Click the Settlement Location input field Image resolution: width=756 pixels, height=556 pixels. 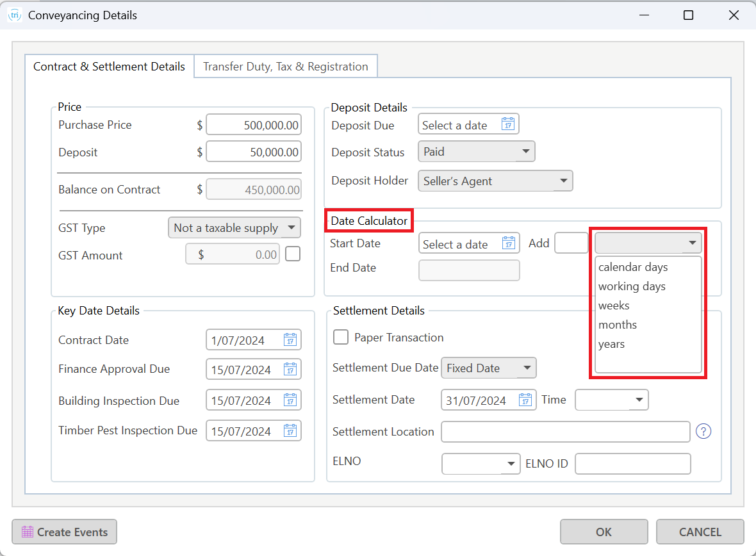pos(565,432)
